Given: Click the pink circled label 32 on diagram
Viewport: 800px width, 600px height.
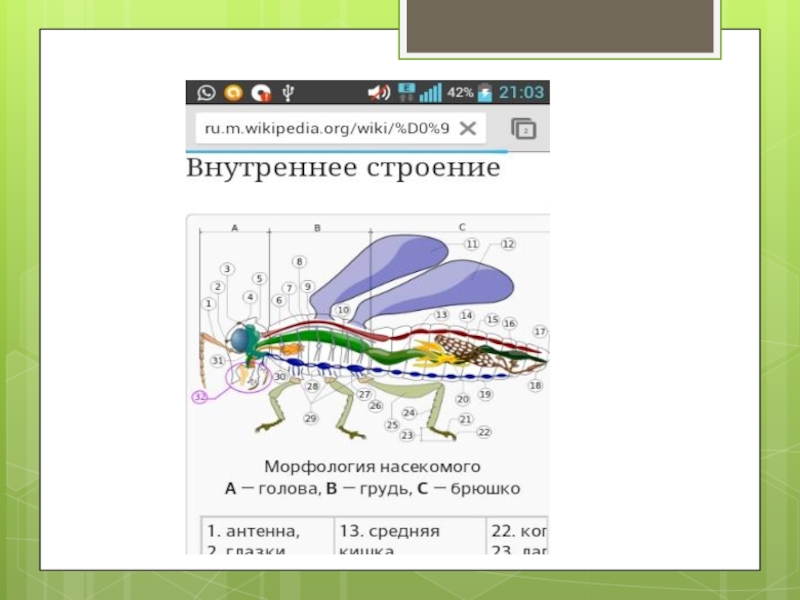Looking at the screenshot, I should [200, 396].
